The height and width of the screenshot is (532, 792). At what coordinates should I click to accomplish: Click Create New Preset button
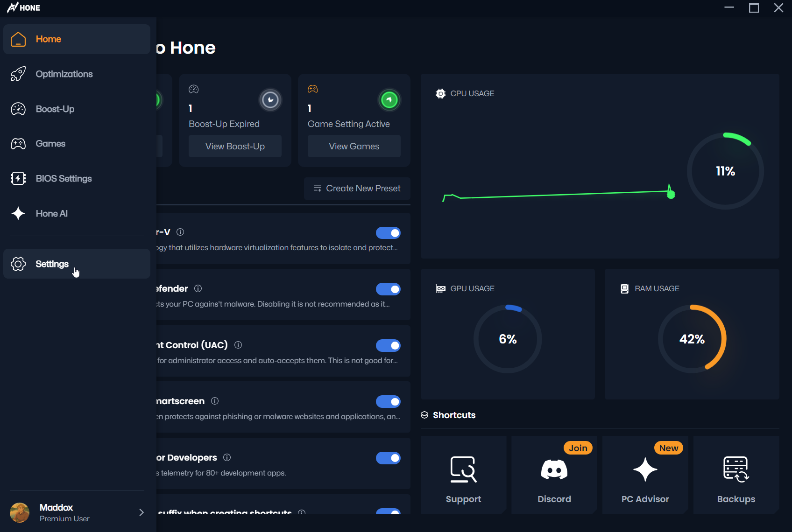(357, 189)
